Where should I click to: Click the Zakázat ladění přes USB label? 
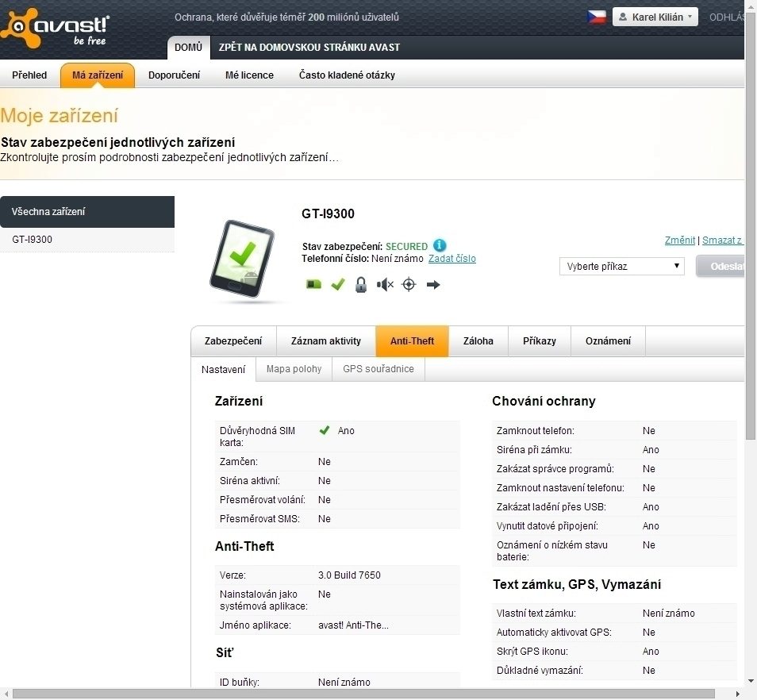[552, 507]
